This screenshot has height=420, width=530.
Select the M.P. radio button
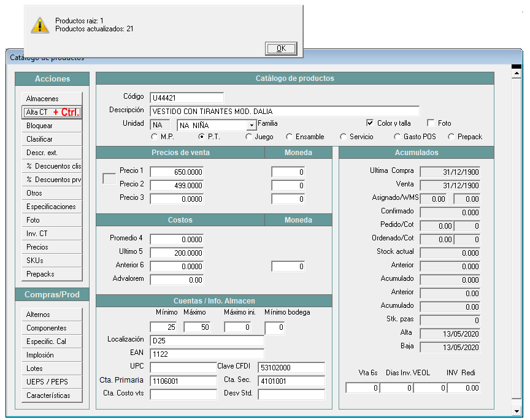[x=154, y=137]
